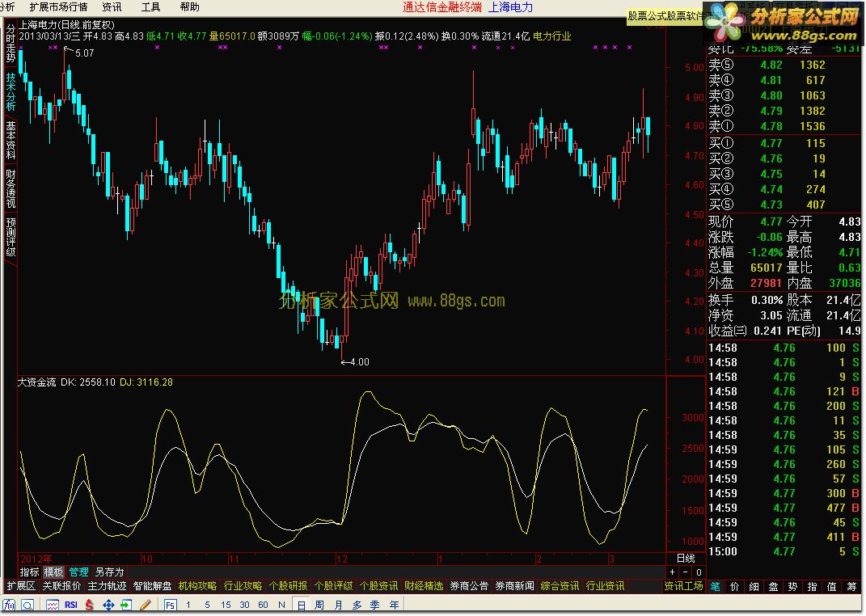The image size is (866, 616).
Task: Click the green arrow import icon
Action: (x=126, y=605)
